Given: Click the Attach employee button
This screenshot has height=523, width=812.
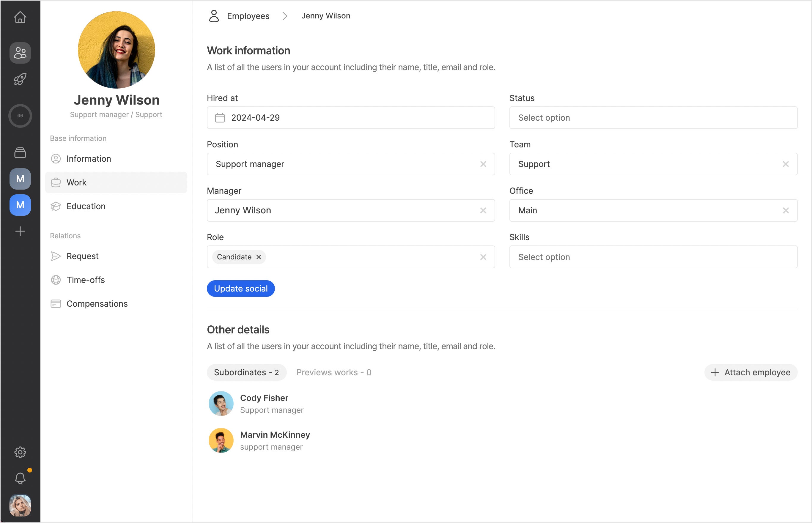Looking at the screenshot, I should pyautogui.click(x=750, y=373).
